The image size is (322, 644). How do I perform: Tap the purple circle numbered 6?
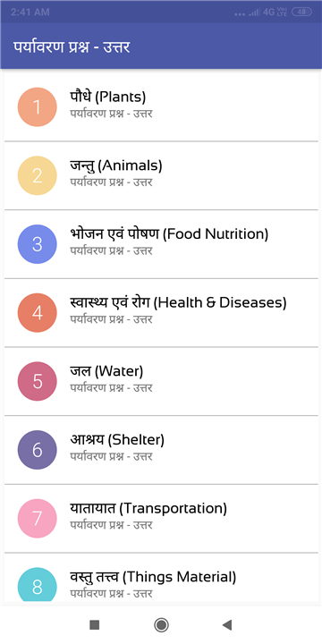[x=37, y=450]
